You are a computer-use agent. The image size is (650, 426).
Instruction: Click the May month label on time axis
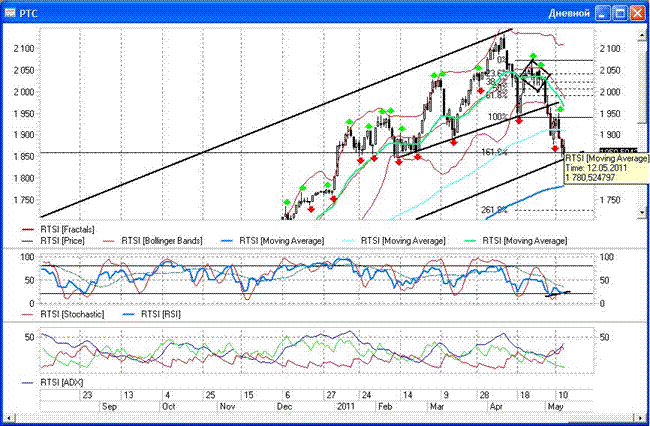pyautogui.click(x=555, y=406)
